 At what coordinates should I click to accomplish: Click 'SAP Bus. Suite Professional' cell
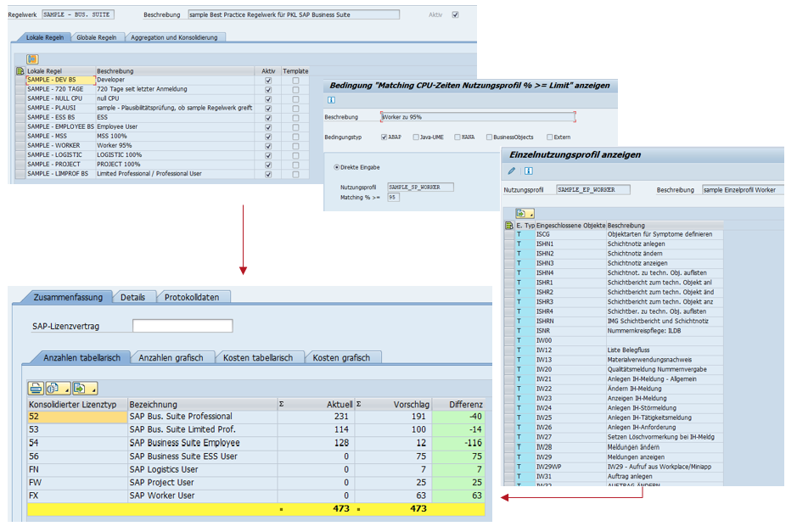[x=202, y=417]
